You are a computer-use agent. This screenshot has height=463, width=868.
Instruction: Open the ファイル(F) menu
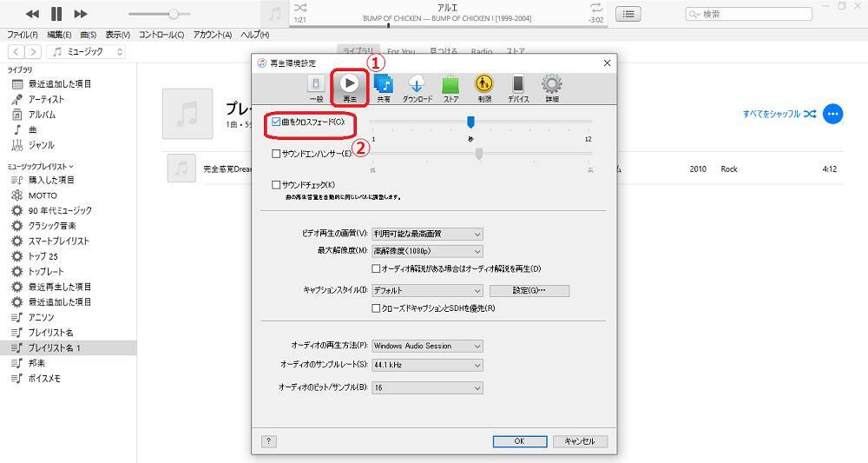pyautogui.click(x=23, y=35)
